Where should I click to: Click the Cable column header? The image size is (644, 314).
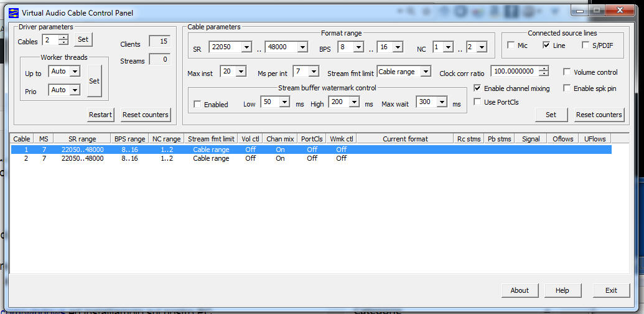click(x=22, y=139)
